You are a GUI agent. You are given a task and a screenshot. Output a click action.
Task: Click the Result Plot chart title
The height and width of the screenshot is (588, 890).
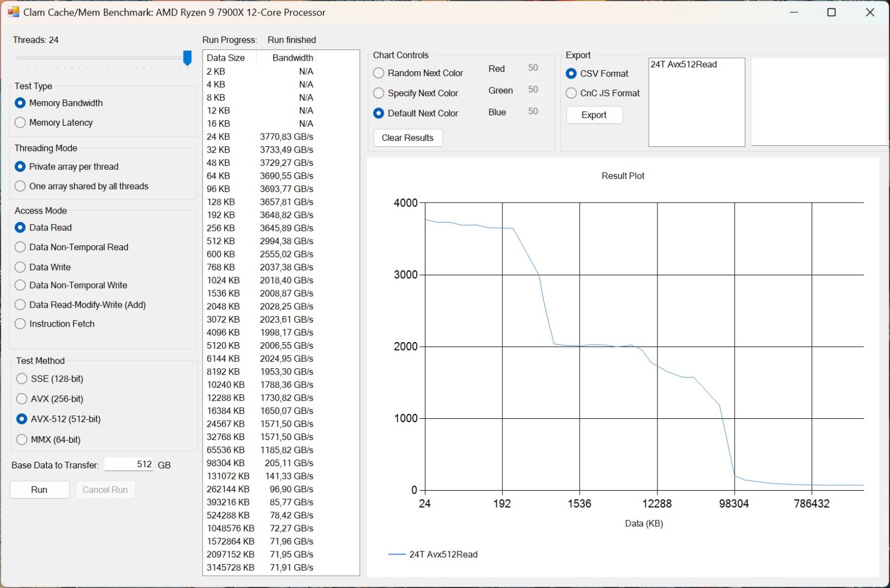click(623, 176)
